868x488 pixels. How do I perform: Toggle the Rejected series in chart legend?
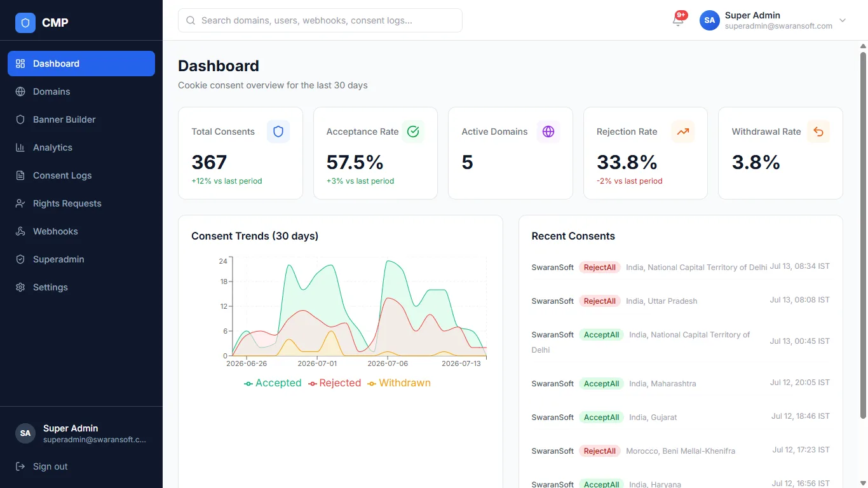(335, 383)
